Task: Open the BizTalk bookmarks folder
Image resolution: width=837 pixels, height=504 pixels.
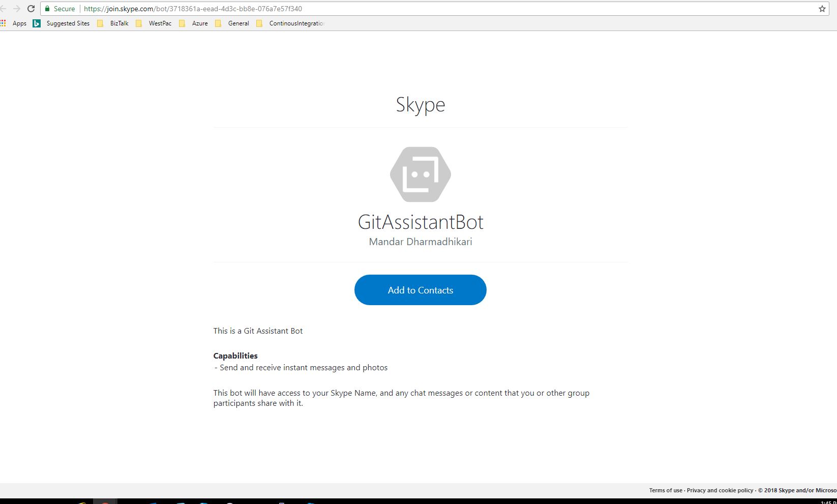Action: click(x=113, y=23)
